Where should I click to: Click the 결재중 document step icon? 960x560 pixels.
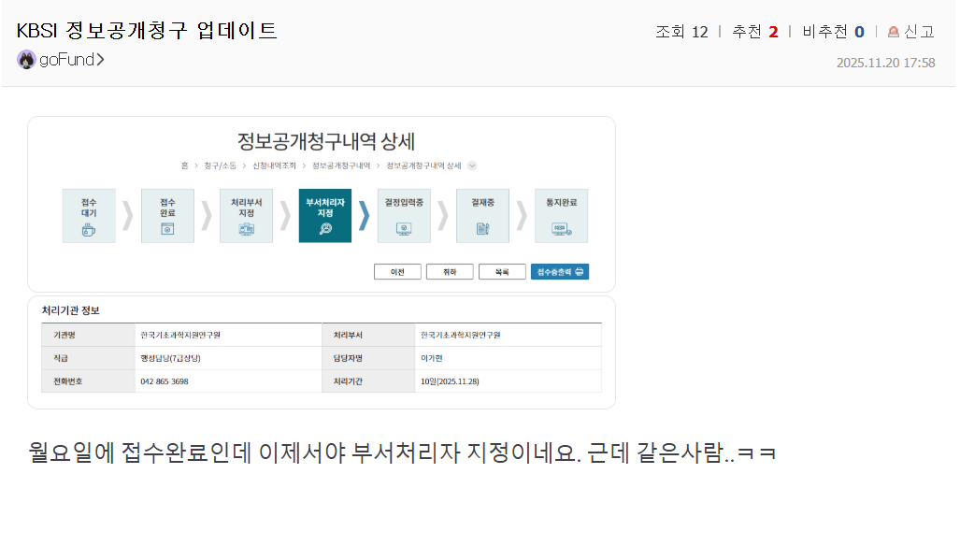click(x=482, y=229)
